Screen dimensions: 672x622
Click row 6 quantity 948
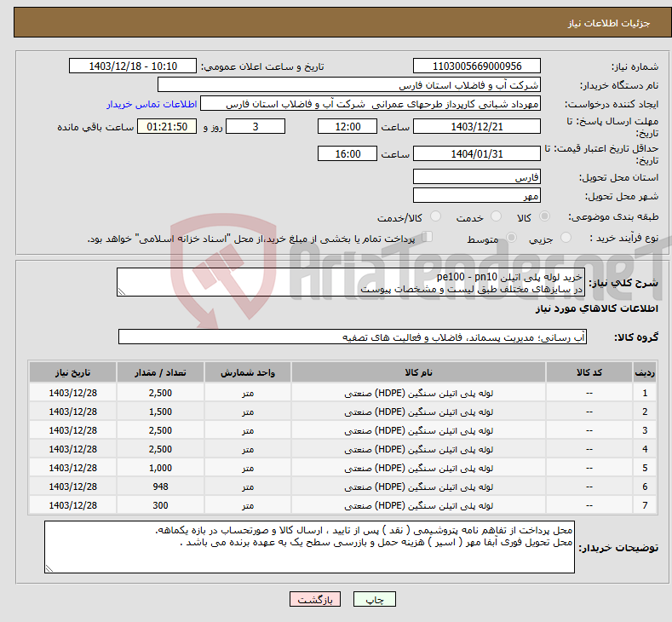click(160, 487)
